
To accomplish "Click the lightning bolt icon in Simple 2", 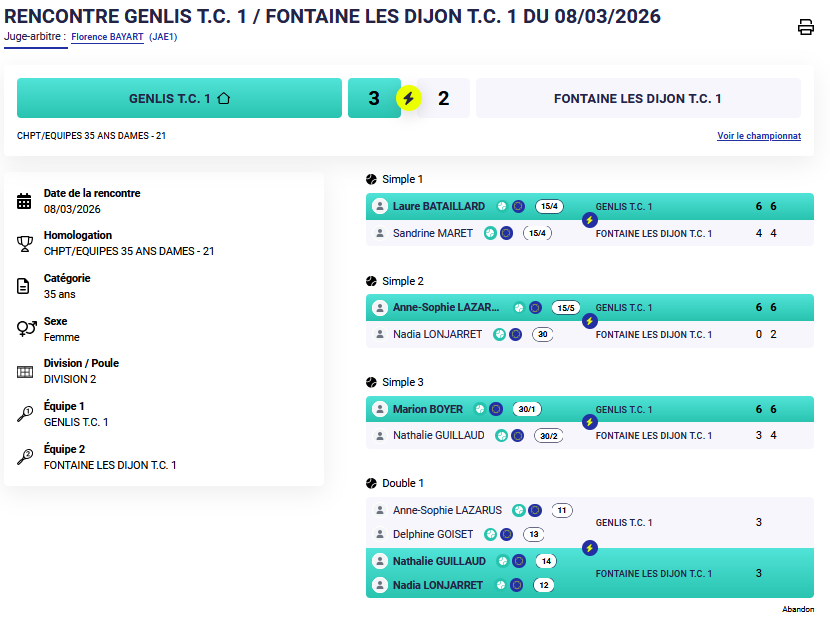I will click(589, 321).
